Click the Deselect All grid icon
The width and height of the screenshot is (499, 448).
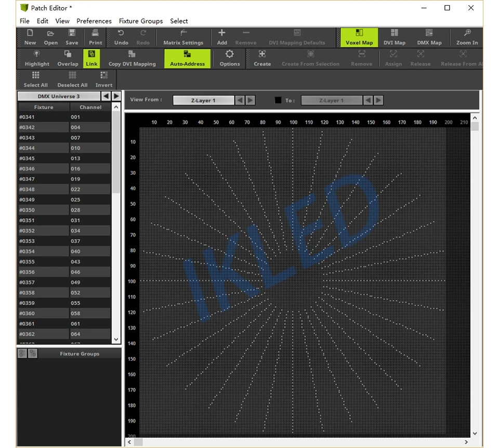(72, 80)
